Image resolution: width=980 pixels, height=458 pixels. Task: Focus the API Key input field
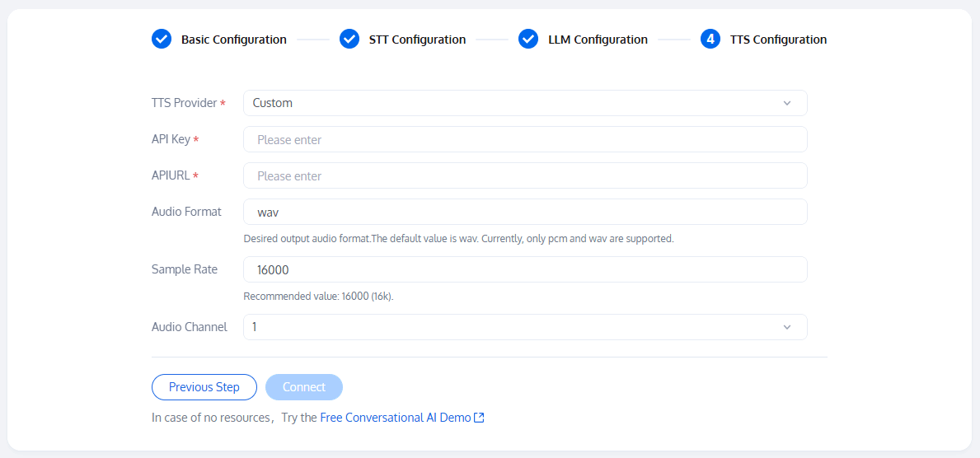(x=524, y=139)
